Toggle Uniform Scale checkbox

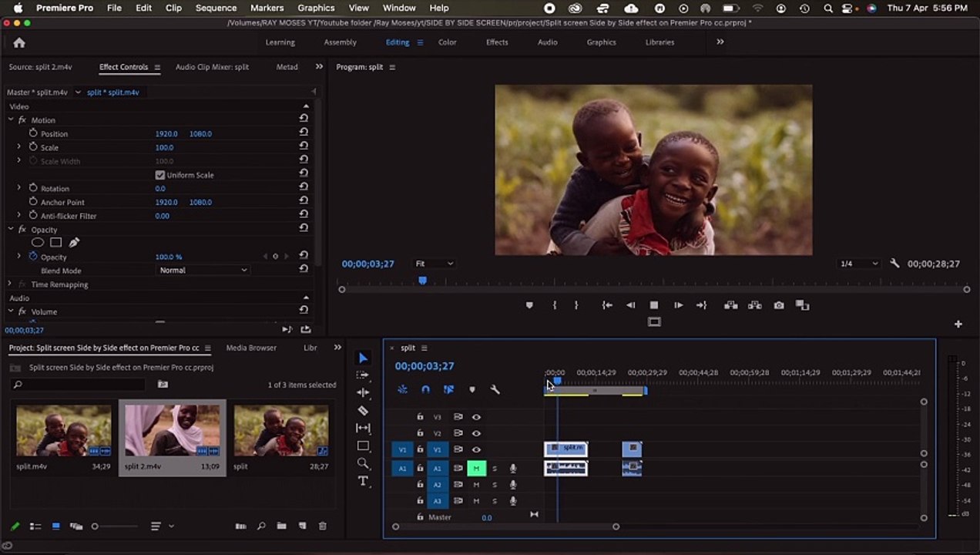click(x=160, y=175)
